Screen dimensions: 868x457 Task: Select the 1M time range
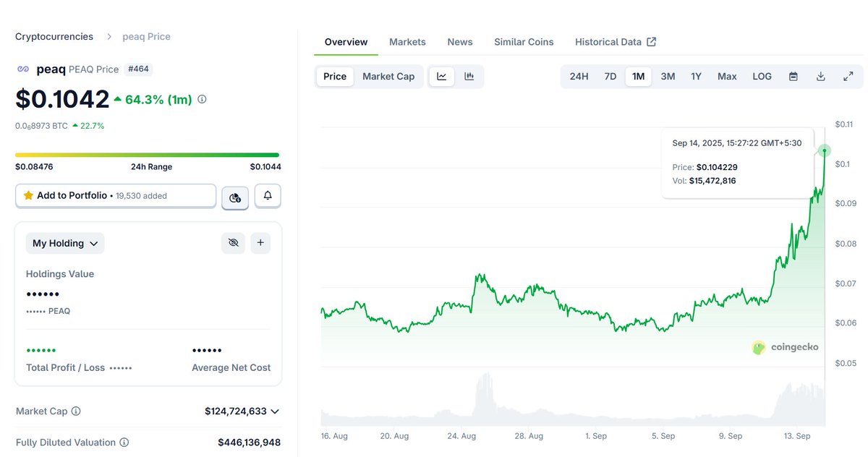click(639, 76)
